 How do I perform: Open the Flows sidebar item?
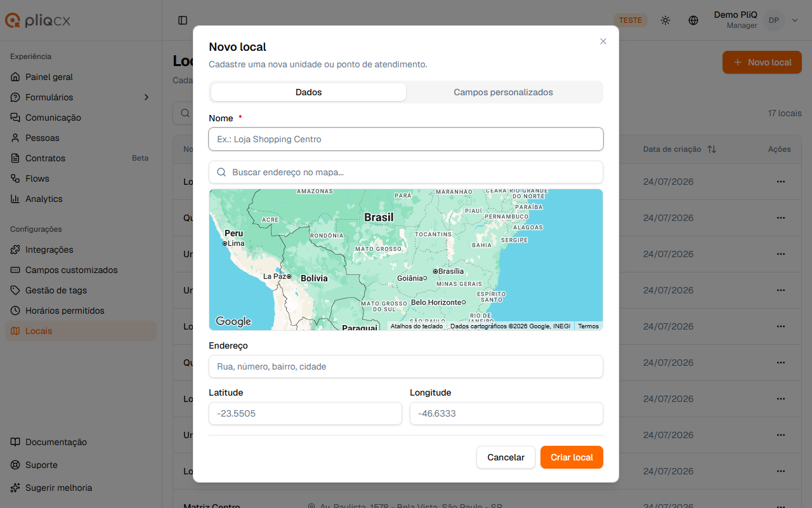pyautogui.click(x=81, y=178)
